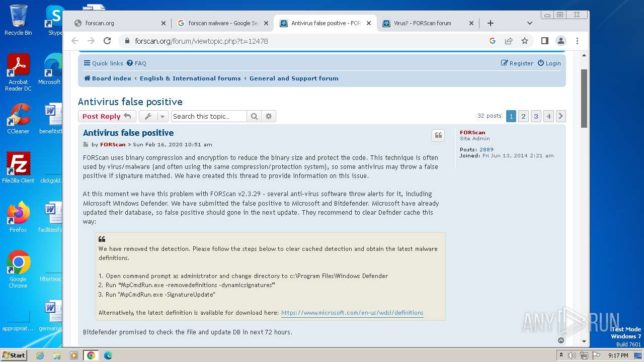
Task: Open Firefox desktop icon
Action: click(x=18, y=217)
